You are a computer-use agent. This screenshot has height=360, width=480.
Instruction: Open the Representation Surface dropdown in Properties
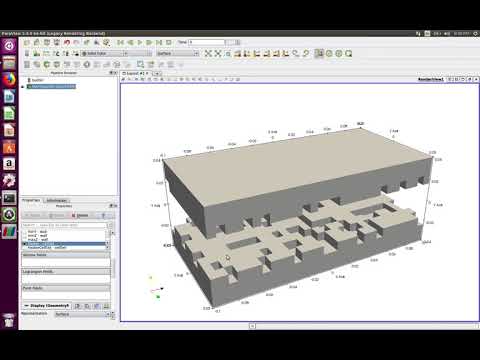82,314
